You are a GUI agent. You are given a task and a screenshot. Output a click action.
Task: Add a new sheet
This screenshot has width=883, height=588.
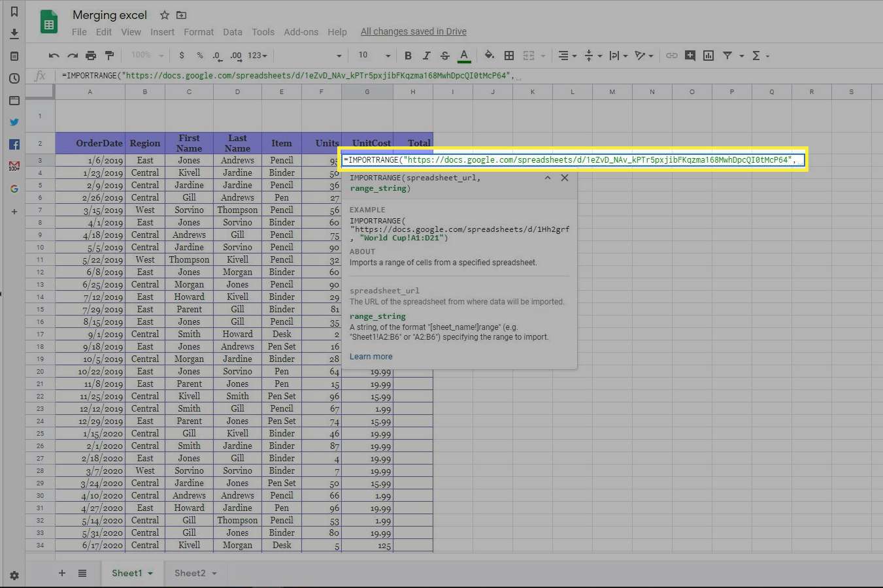pyautogui.click(x=62, y=573)
